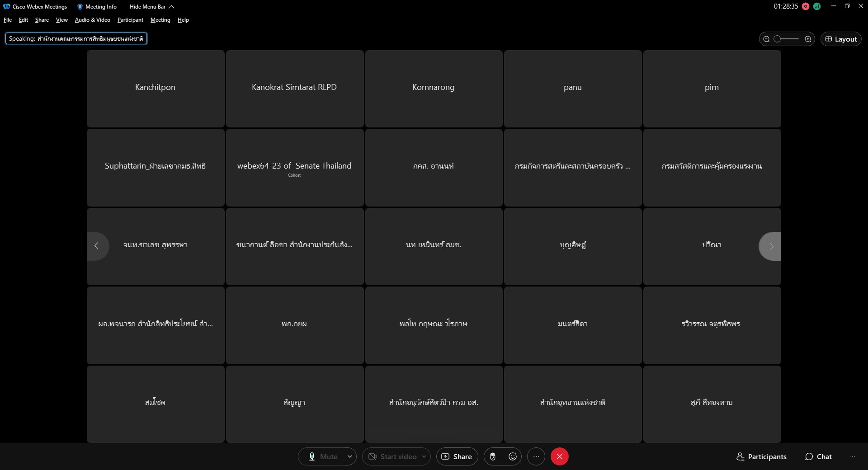This screenshot has height=470, width=868.
Task: Open more options ellipsis in center toolbar
Action: 536,456
